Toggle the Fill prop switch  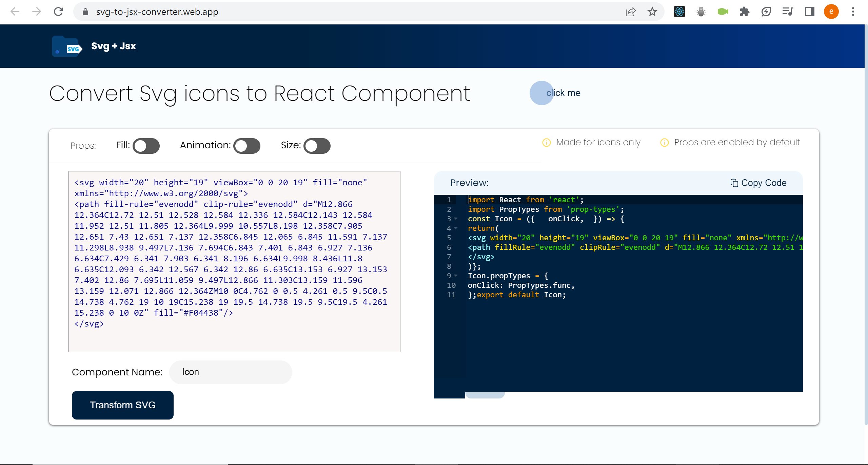pos(146,146)
